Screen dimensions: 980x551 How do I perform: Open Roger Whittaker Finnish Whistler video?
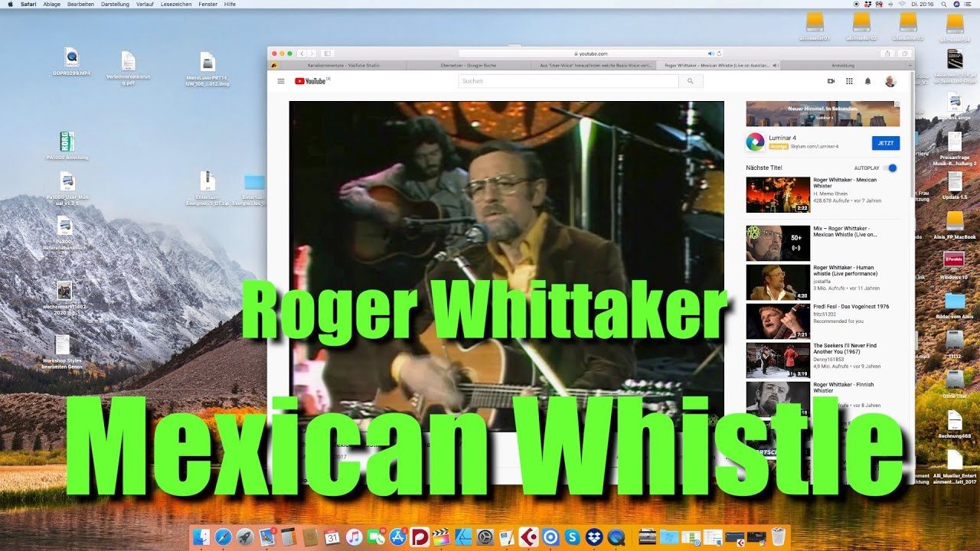tap(843, 388)
